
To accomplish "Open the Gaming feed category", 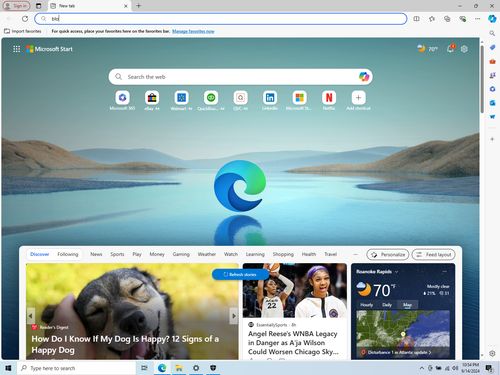I will [x=181, y=254].
